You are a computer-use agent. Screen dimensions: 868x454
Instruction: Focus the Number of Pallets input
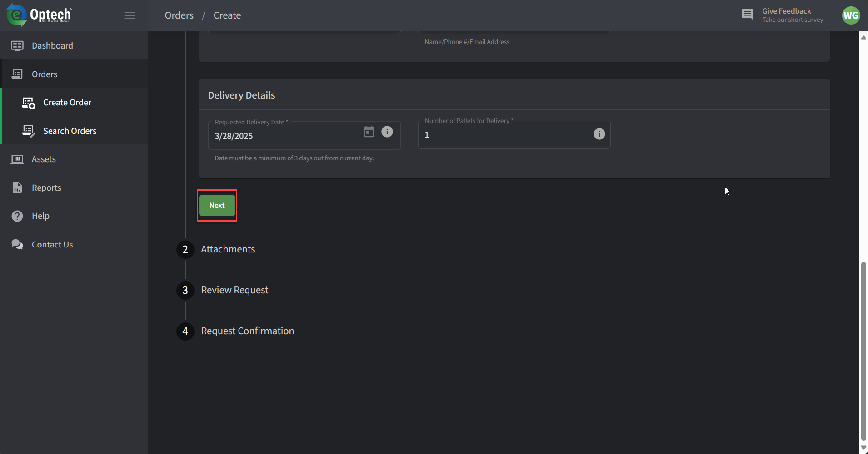coord(504,135)
